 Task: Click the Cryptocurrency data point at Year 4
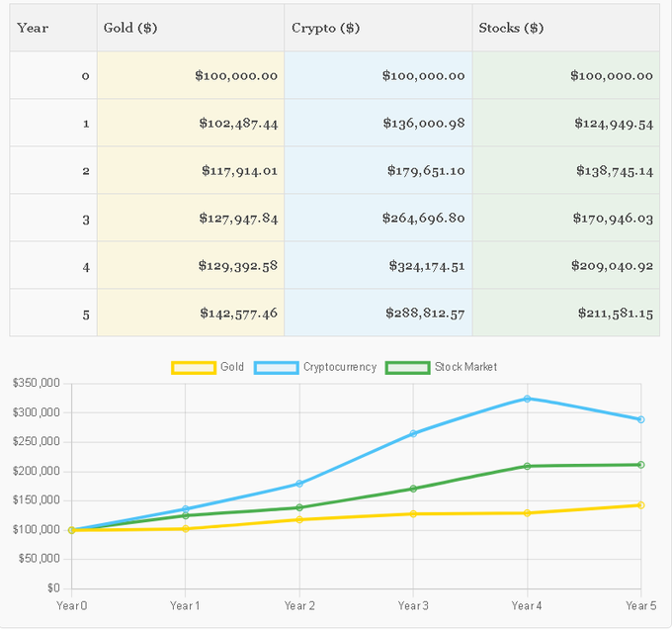(x=527, y=399)
